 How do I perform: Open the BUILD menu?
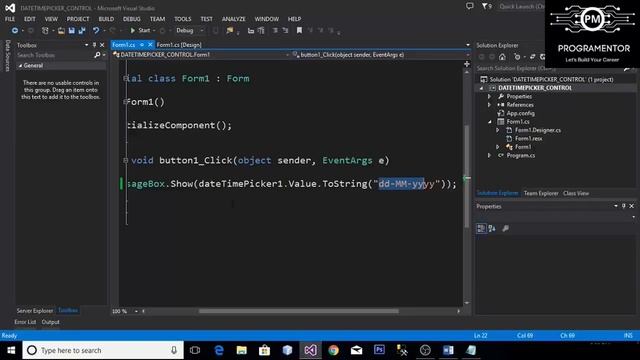(106, 19)
